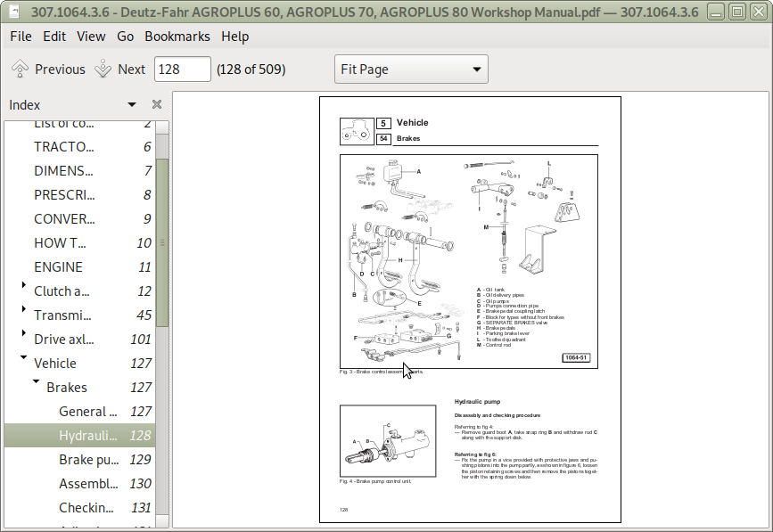This screenshot has width=773, height=532.
Task: Select the ENGINE index entry
Action: [80, 267]
